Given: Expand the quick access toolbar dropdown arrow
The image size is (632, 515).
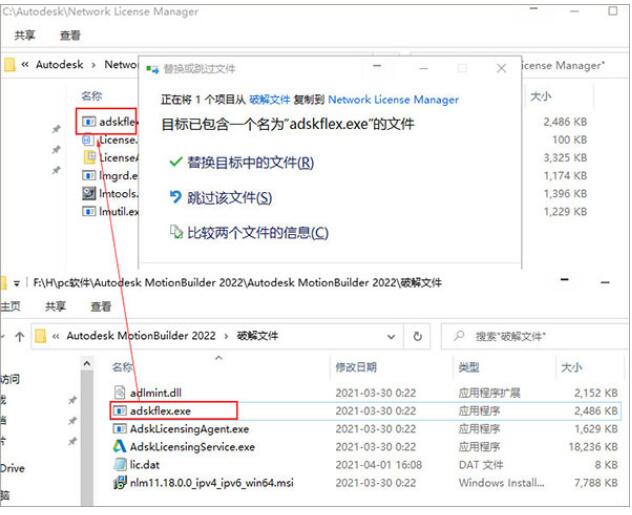Looking at the screenshot, I should pos(17,283).
